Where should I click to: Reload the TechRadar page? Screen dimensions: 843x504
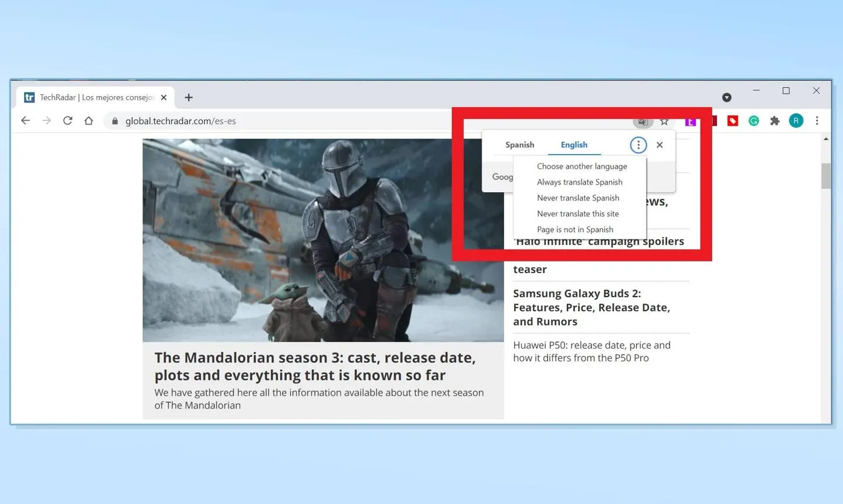67,121
